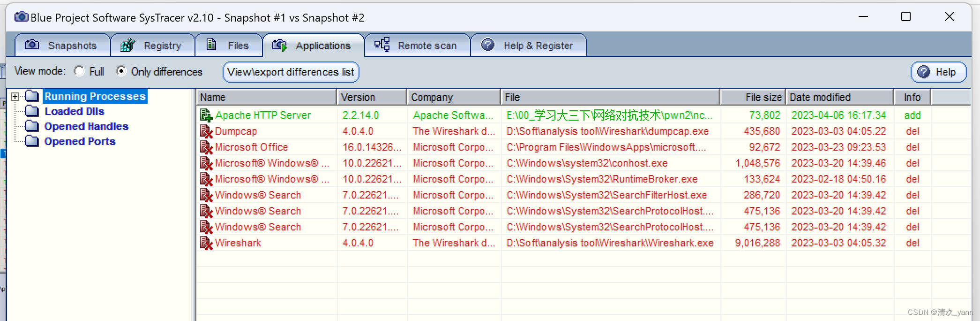Click the camera icon on Snapshots tab
The width and height of the screenshot is (980, 321).
(x=32, y=45)
